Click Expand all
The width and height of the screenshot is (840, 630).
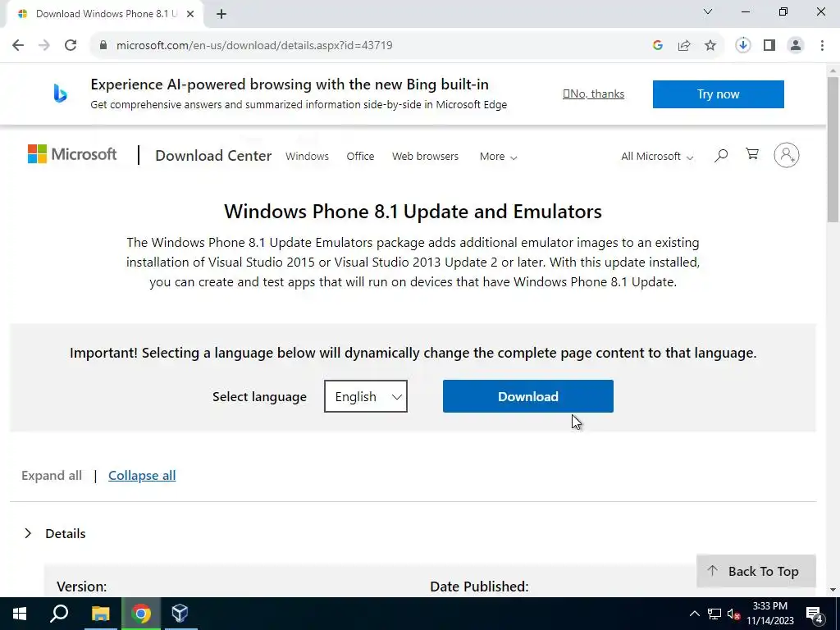tap(52, 476)
